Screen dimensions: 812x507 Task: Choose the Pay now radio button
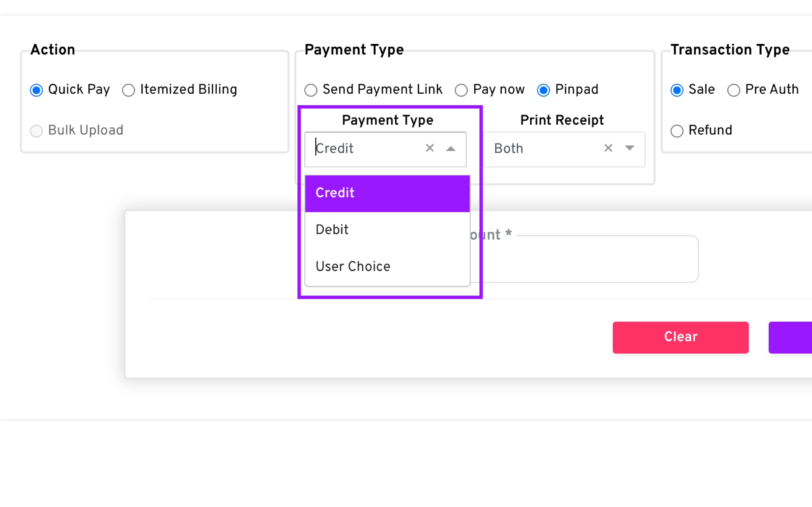click(x=461, y=90)
